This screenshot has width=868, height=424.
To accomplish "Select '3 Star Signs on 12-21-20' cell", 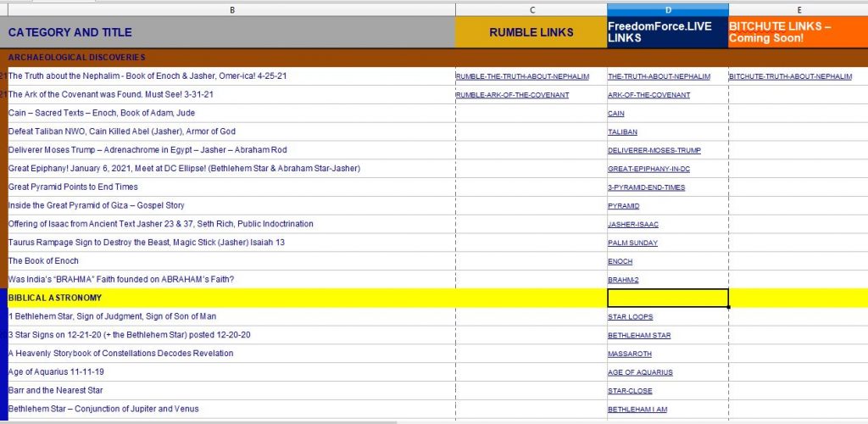I will tap(231, 335).
